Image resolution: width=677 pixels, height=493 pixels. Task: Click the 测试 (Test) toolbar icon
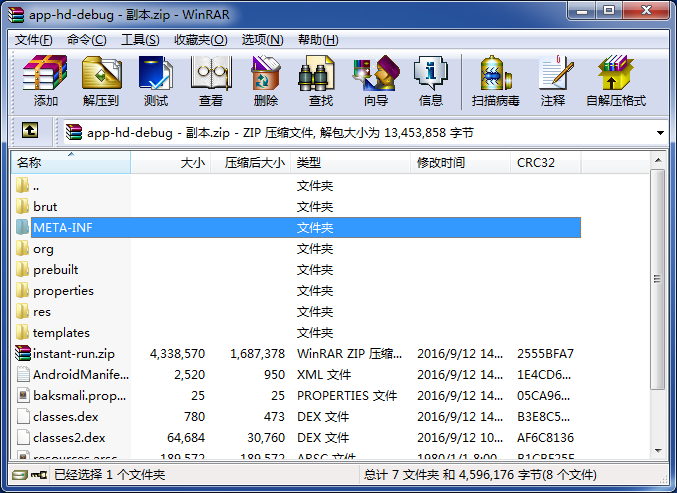click(x=155, y=80)
